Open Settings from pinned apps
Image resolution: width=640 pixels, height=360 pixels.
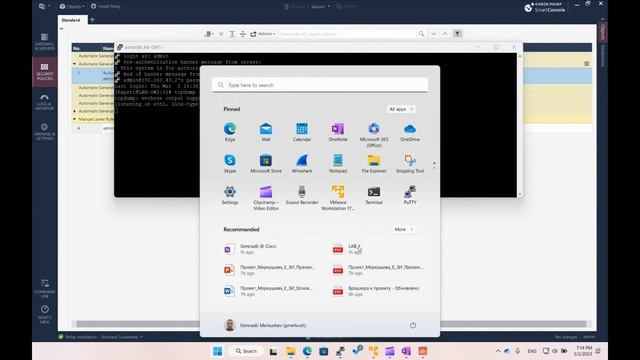pyautogui.click(x=230, y=195)
